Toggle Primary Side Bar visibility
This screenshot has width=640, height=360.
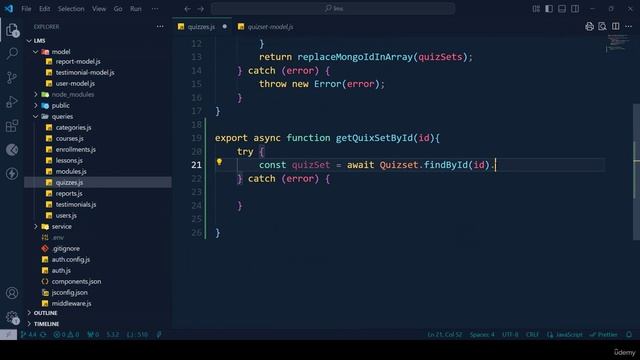point(549,9)
